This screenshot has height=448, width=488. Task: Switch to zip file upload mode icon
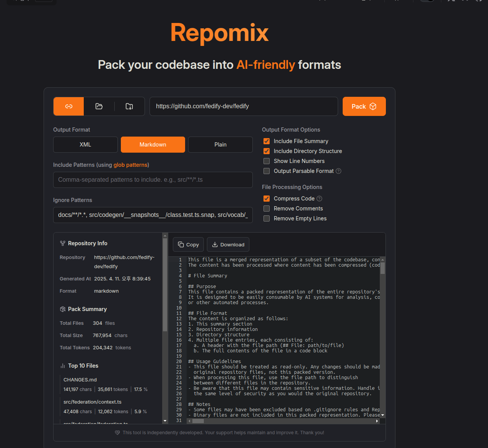(129, 106)
